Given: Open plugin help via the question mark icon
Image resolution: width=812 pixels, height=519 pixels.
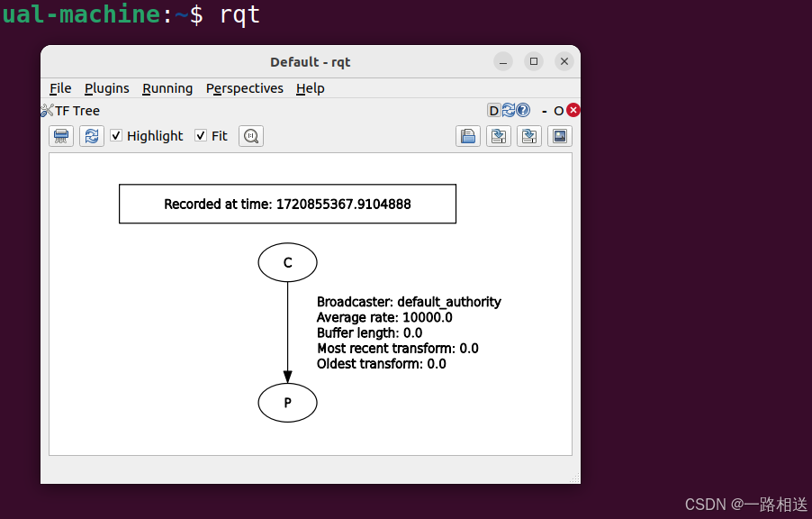Looking at the screenshot, I should pos(523,110).
